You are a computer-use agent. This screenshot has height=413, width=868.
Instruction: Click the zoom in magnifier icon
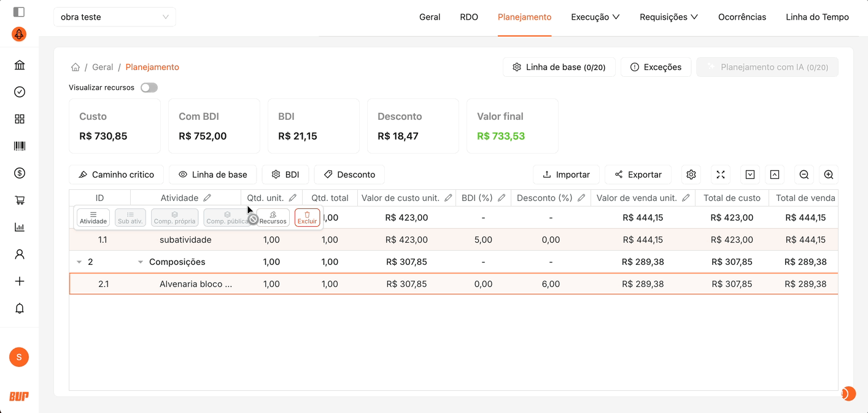click(828, 175)
